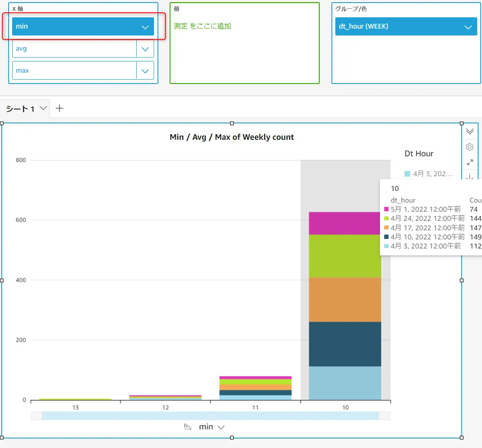Click the right handle of the chart zoom slider

click(385, 416)
